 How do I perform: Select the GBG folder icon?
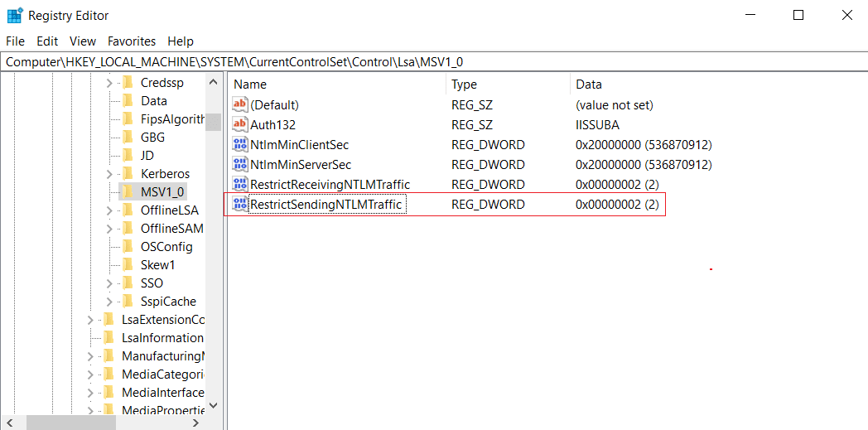pyautogui.click(x=128, y=138)
